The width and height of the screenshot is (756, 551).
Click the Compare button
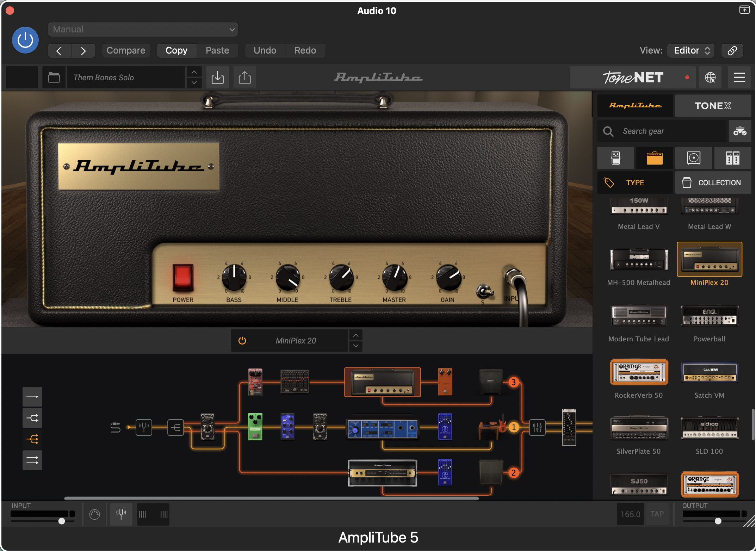[x=126, y=50]
